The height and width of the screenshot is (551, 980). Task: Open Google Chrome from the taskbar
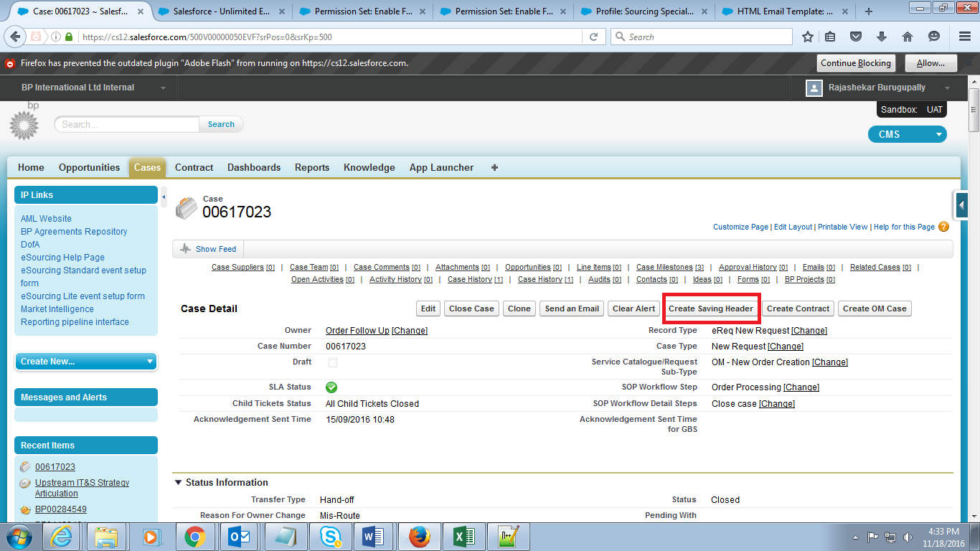pyautogui.click(x=194, y=537)
